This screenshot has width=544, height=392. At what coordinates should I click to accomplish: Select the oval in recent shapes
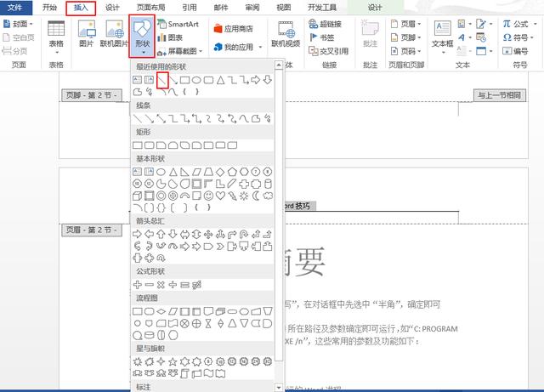coord(196,80)
